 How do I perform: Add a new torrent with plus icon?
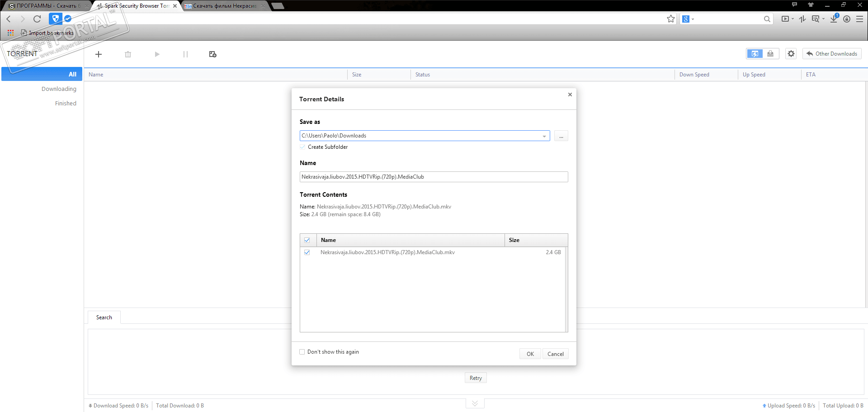coord(99,54)
